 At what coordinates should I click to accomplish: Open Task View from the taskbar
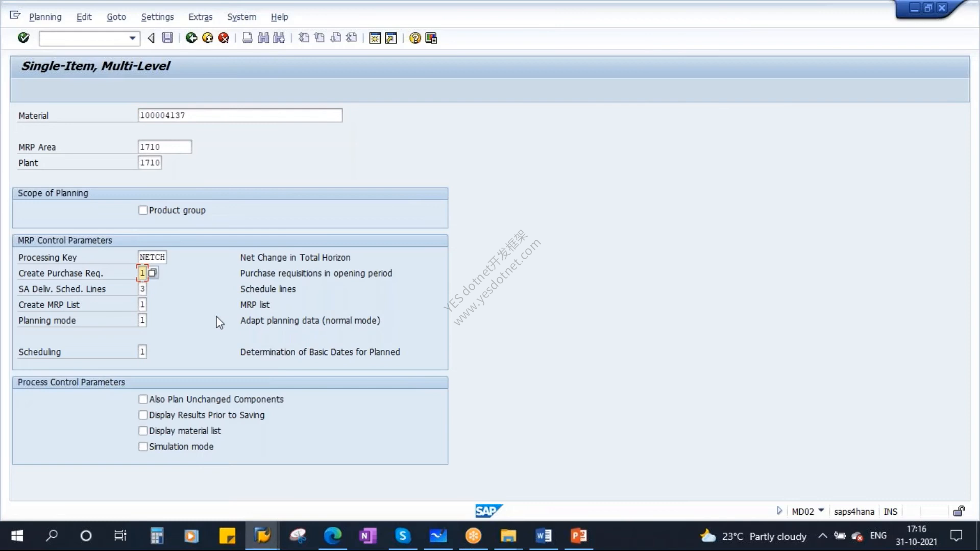(120, 536)
